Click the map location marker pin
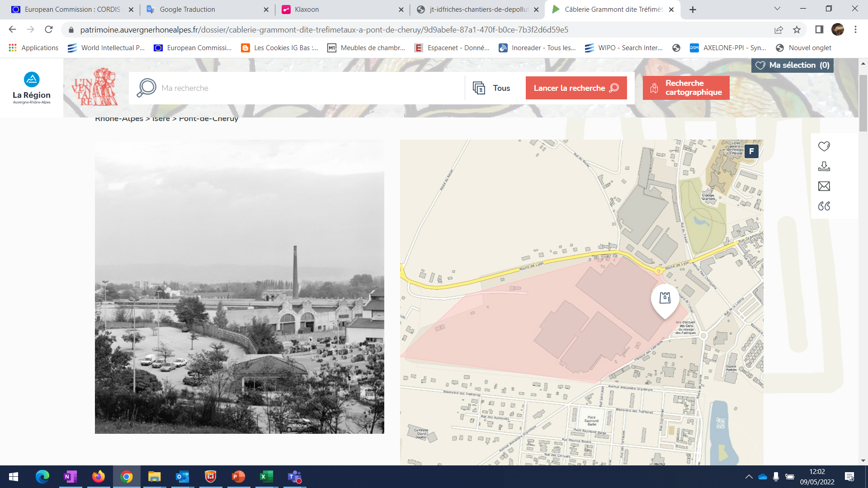This screenshot has width=868, height=488. point(665,299)
